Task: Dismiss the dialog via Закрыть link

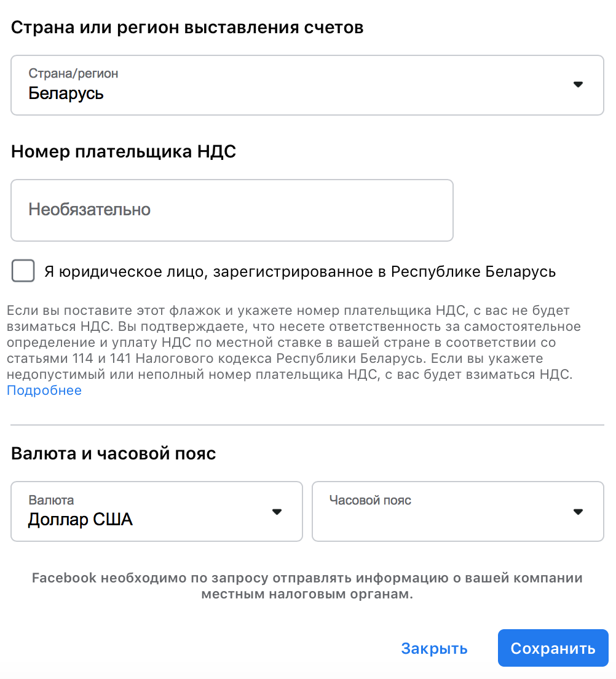Action: (x=434, y=648)
